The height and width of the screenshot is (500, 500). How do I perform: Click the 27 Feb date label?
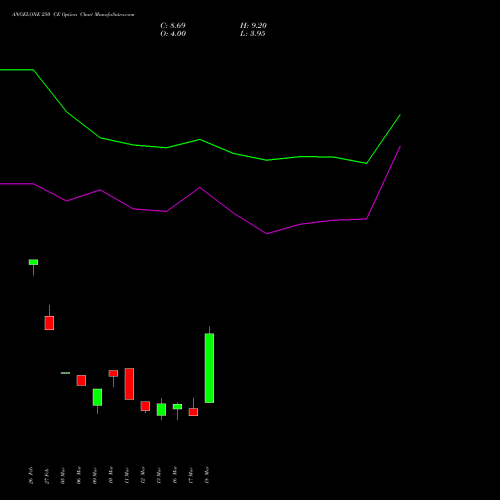[47, 476]
